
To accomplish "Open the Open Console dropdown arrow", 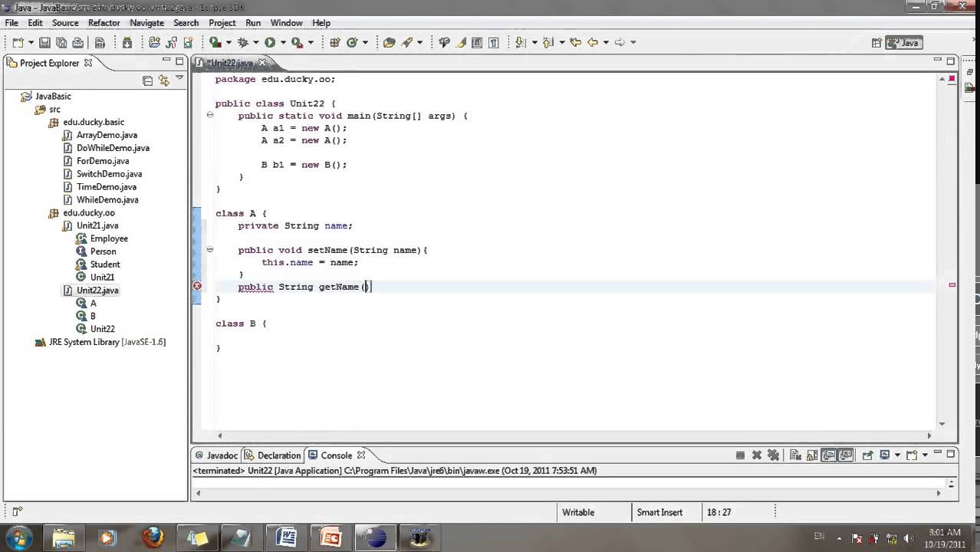I will [x=925, y=455].
